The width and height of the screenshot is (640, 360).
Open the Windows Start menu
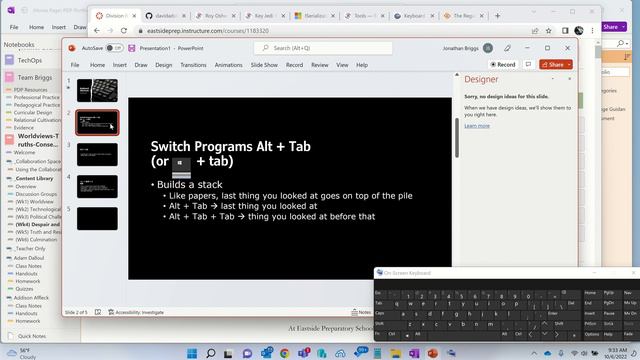pos(192,353)
